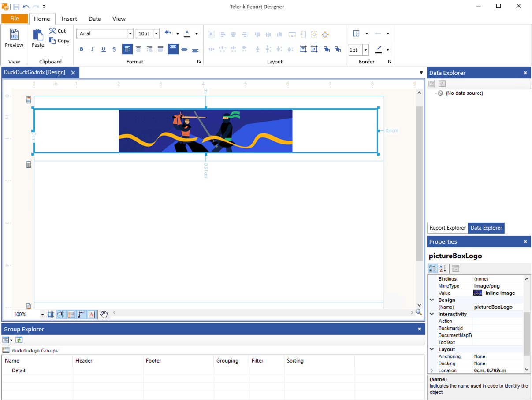
Task: Toggle the rulers display
Action: tap(81, 315)
